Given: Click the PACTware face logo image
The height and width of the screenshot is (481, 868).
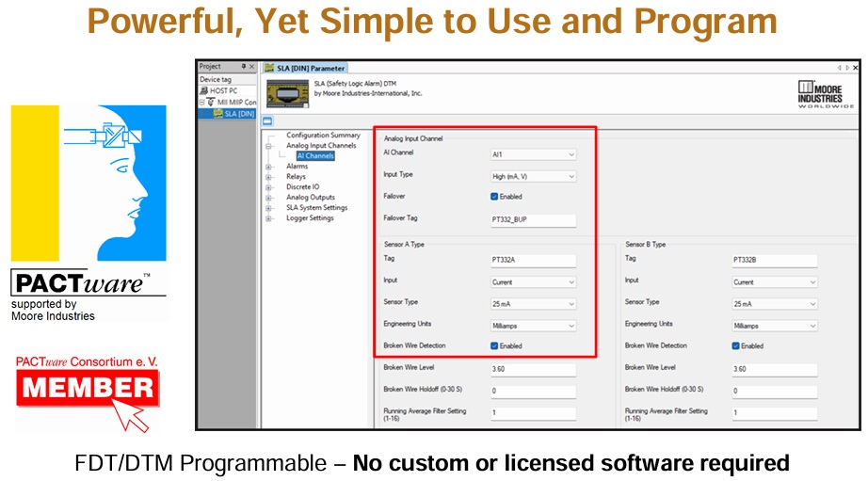Looking at the screenshot, I should coord(88,183).
